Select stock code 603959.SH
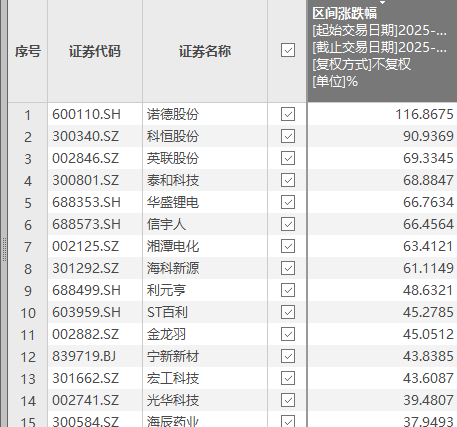This screenshot has height=427, width=457. coord(86,313)
